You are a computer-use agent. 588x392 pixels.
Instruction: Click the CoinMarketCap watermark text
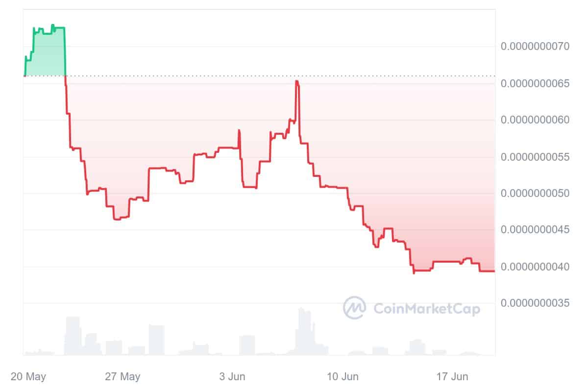pos(427,308)
